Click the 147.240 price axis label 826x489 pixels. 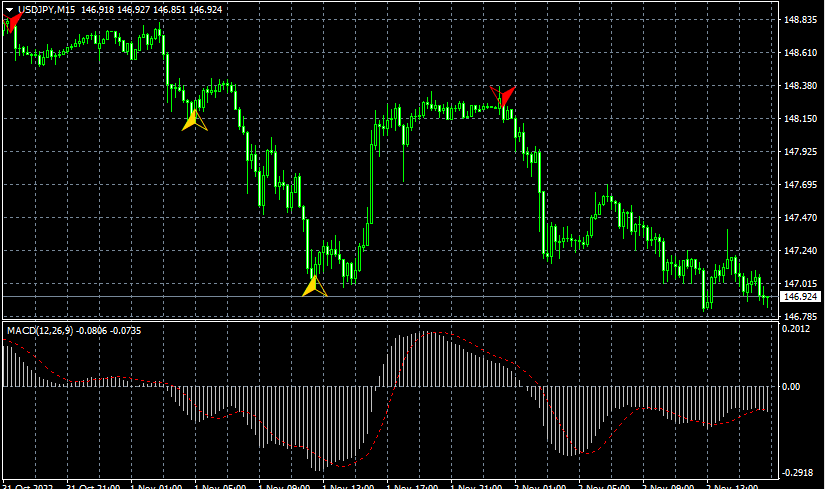(x=799, y=251)
